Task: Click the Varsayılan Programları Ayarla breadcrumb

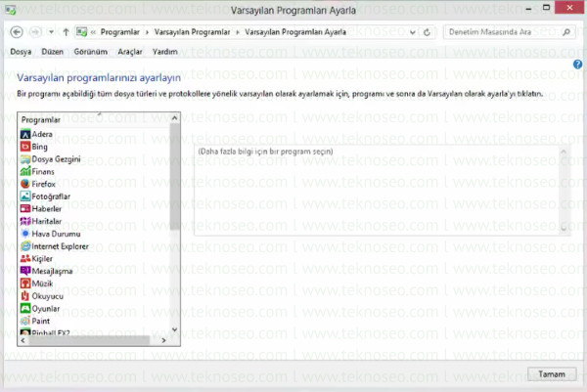Action: 295,32
